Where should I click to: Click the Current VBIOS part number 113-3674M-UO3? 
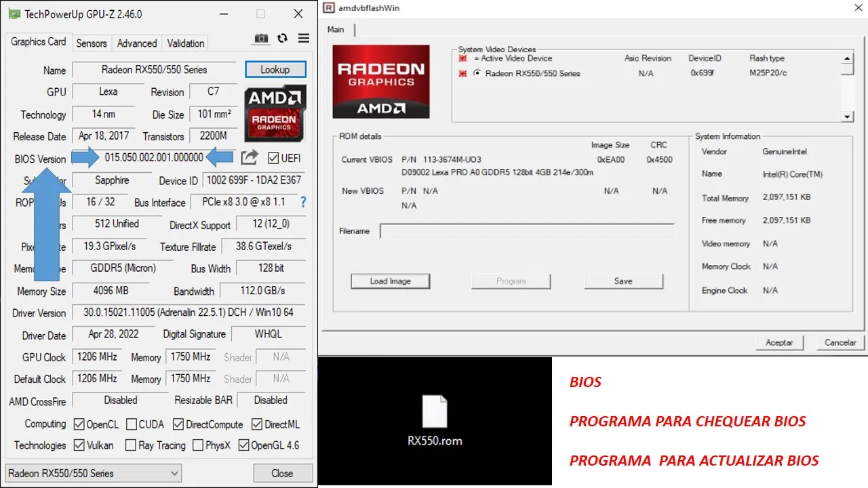click(x=452, y=160)
